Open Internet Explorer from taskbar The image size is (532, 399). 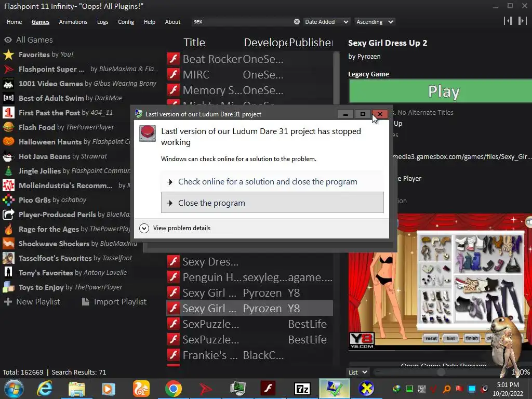[45, 389]
